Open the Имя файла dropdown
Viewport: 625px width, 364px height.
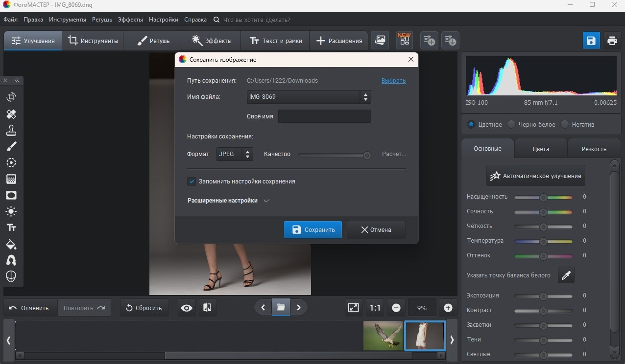309,97
